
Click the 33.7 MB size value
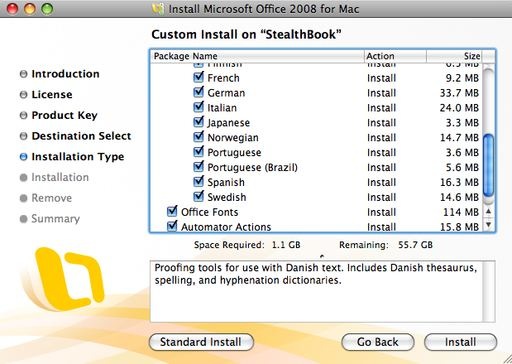point(459,93)
